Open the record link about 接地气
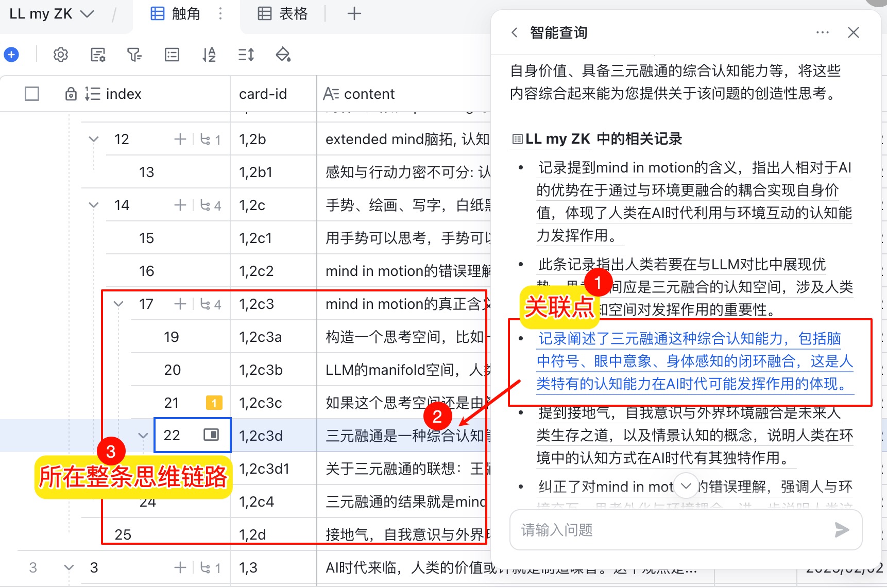Screen dimensions: 887x588 [x=695, y=435]
